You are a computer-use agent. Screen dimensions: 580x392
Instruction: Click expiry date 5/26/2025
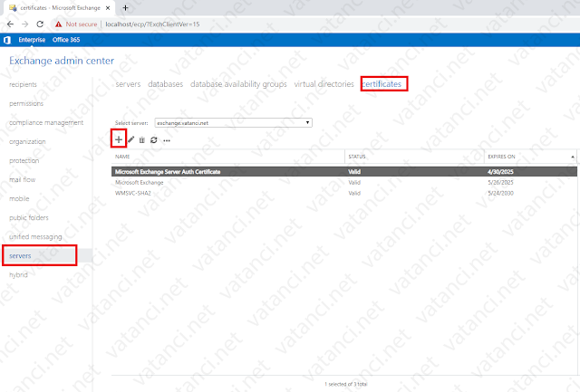click(x=500, y=183)
